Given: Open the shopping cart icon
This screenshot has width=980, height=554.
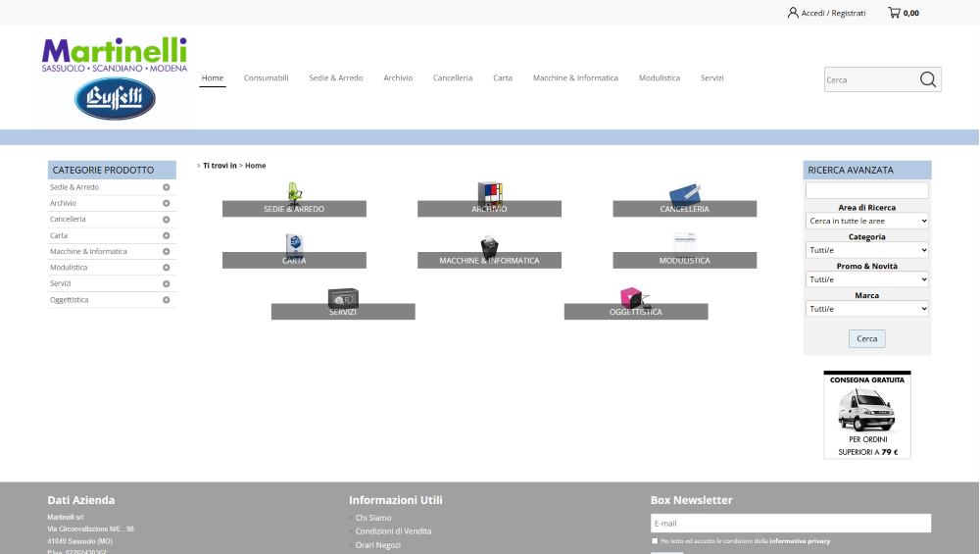Looking at the screenshot, I should [894, 13].
